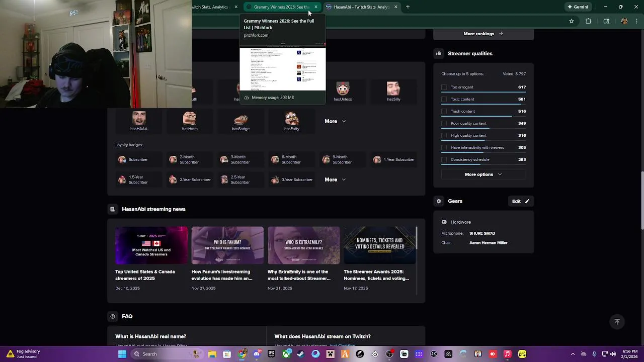Jump to top with the arrow button
The width and height of the screenshot is (644, 362).
(617, 322)
